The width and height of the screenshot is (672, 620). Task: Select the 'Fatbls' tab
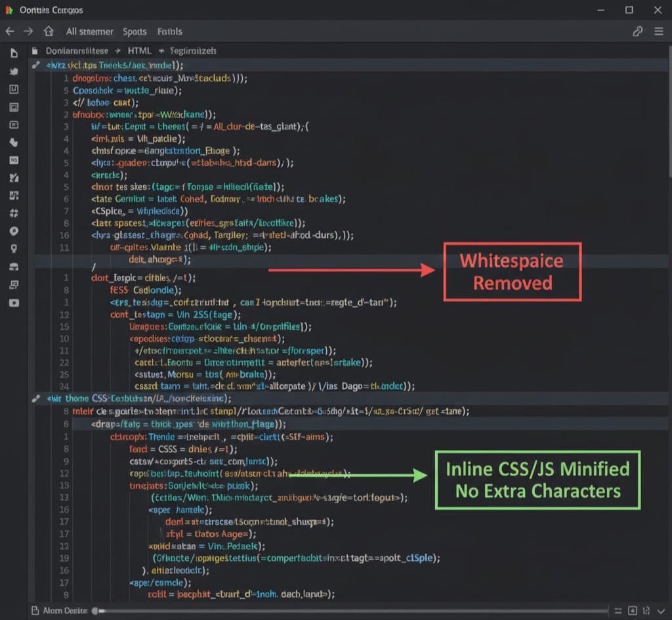coord(169,32)
